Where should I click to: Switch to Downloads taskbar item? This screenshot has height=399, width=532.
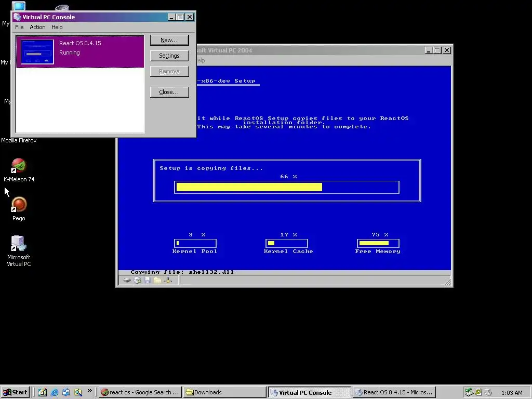point(224,392)
